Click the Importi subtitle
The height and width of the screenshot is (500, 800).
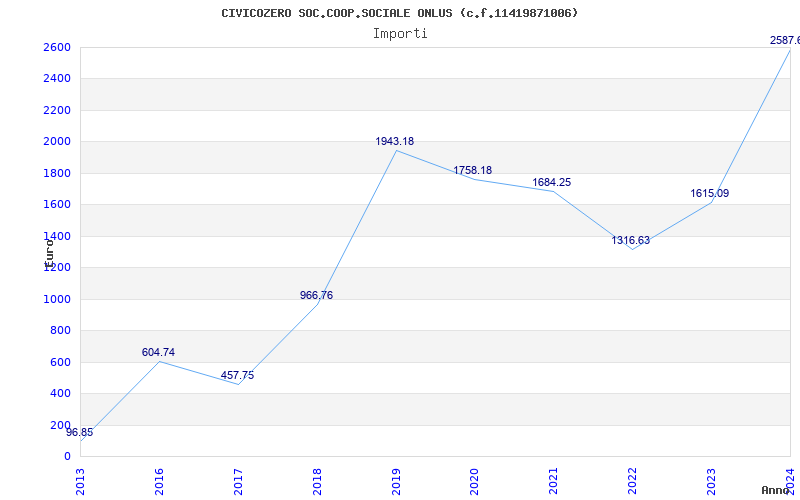[x=400, y=34]
